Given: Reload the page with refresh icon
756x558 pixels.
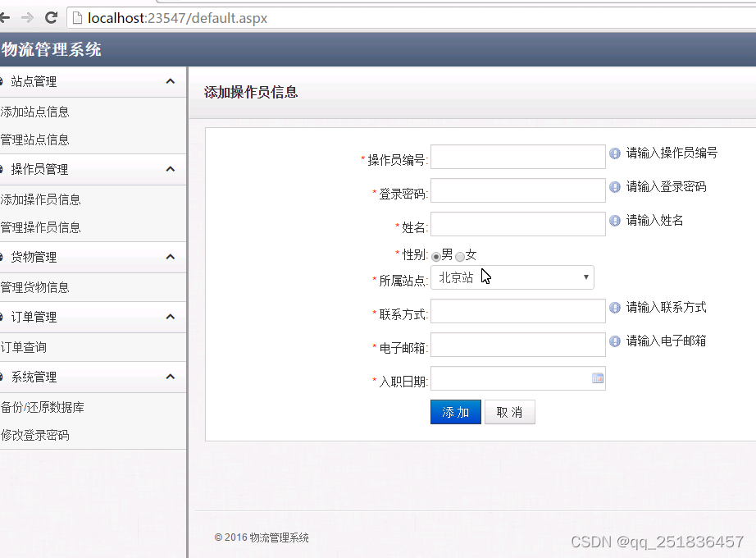Looking at the screenshot, I should 51,18.
